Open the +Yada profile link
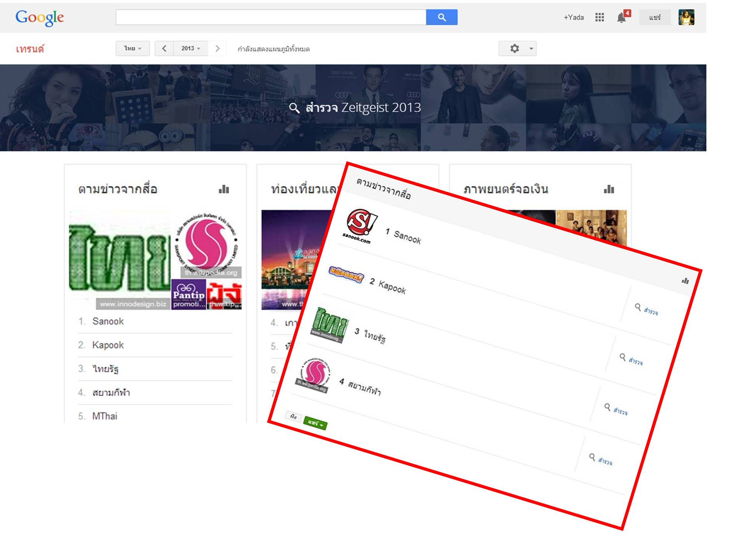 pyautogui.click(x=574, y=17)
